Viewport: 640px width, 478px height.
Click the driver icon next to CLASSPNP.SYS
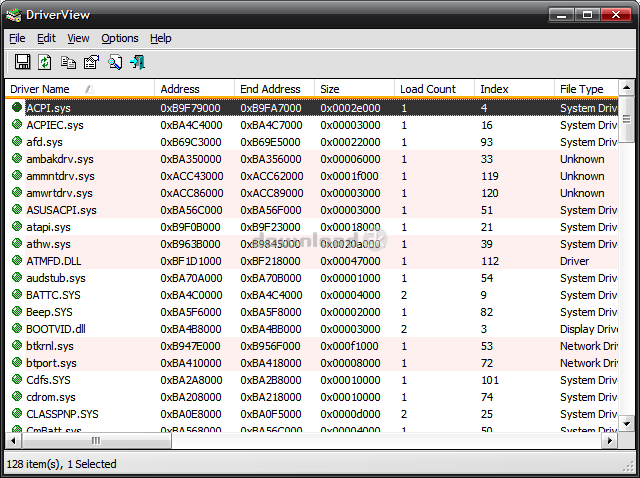pyautogui.click(x=17, y=414)
